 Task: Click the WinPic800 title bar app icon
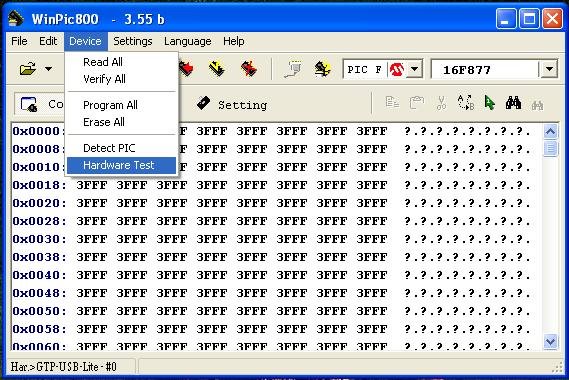16,19
